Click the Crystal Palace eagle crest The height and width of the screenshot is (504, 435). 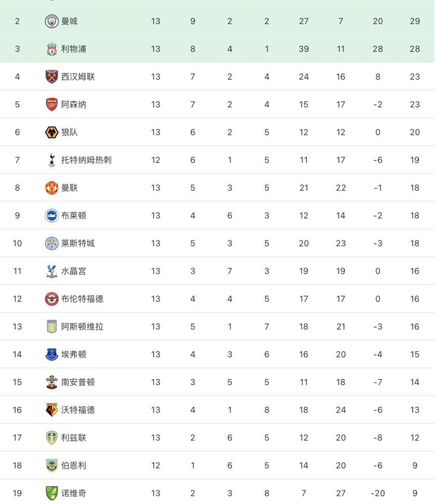[x=51, y=271]
